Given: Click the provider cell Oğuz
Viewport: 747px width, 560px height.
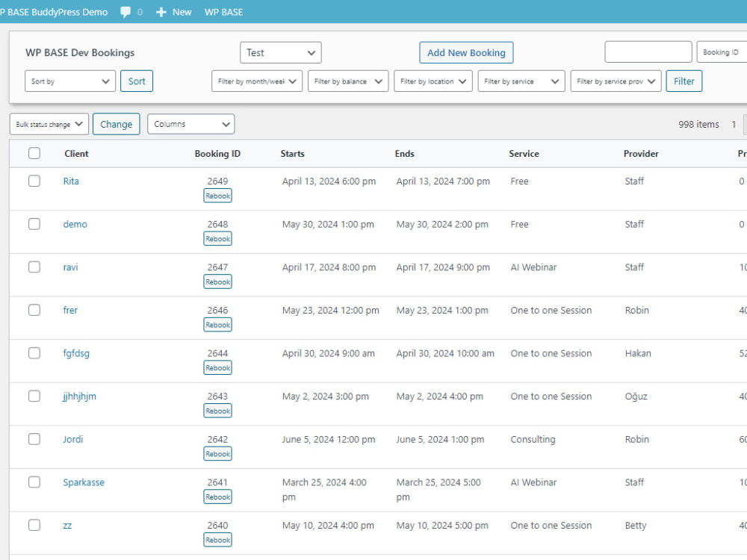Looking at the screenshot, I should 636,396.
